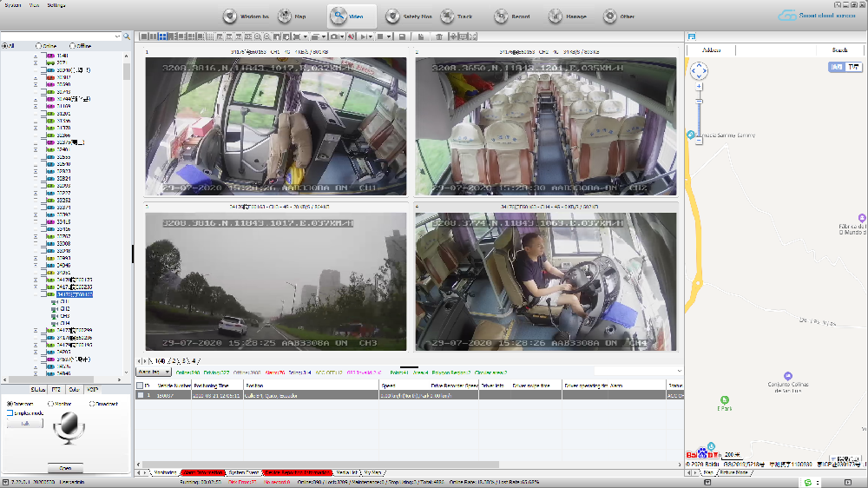Open the device search combo box dropdown
The height and width of the screenshot is (488, 868).
tap(117, 36)
